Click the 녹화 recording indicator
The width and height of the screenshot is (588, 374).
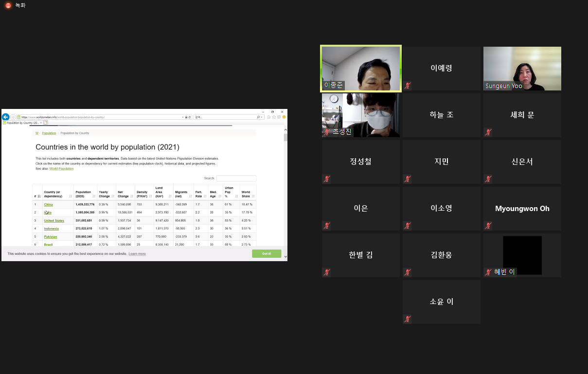15,6
